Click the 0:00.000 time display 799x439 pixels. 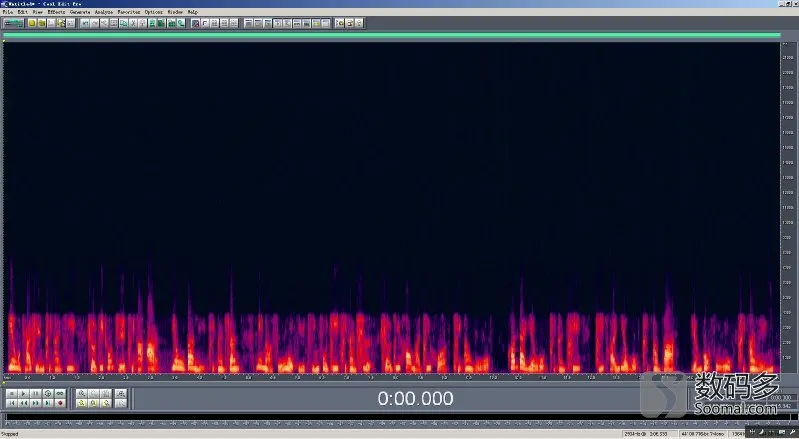click(x=415, y=398)
